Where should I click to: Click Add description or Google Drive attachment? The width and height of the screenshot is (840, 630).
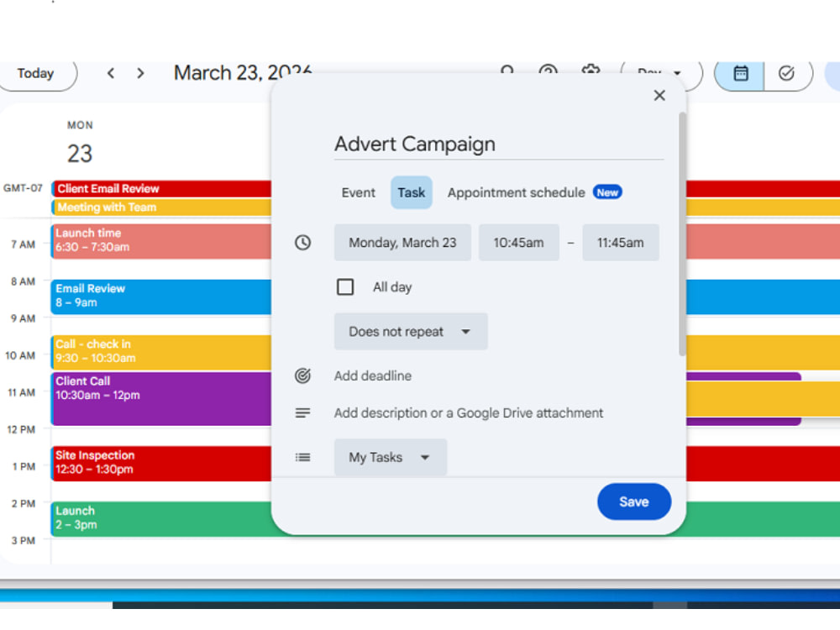pos(469,413)
